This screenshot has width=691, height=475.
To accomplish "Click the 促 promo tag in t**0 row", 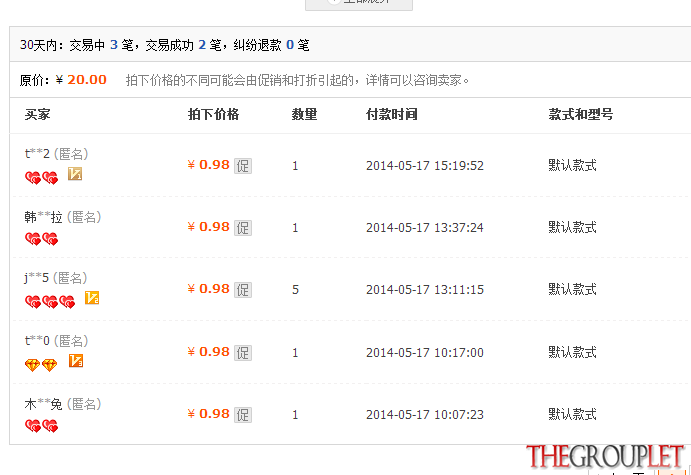I will click(243, 353).
